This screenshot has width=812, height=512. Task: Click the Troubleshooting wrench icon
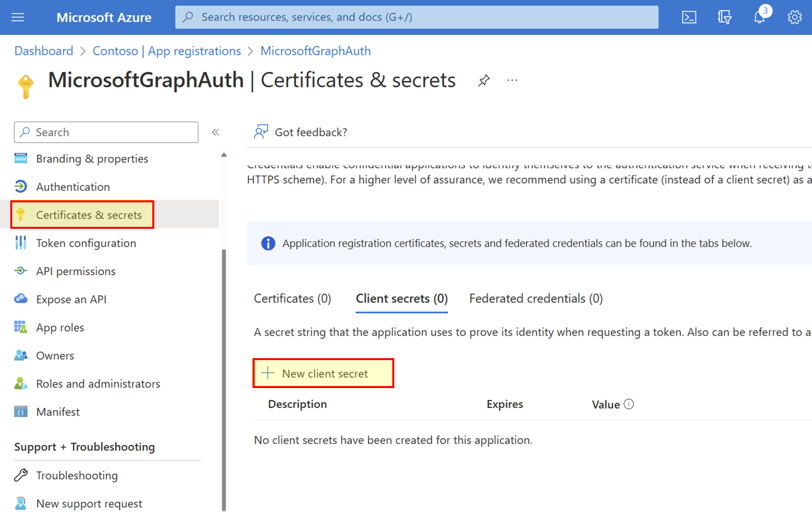(21, 475)
